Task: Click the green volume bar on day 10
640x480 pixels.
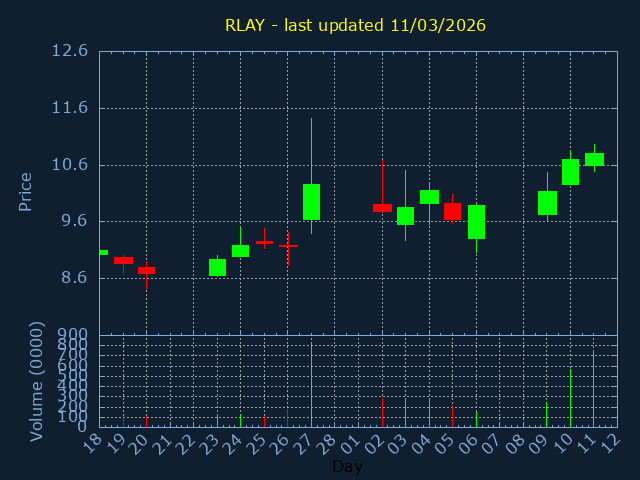Action: pos(570,398)
